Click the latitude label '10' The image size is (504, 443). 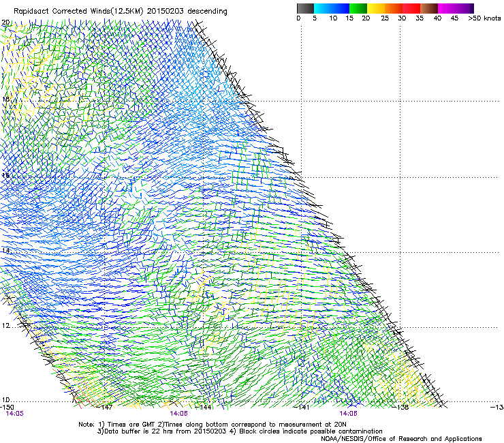[5, 400]
